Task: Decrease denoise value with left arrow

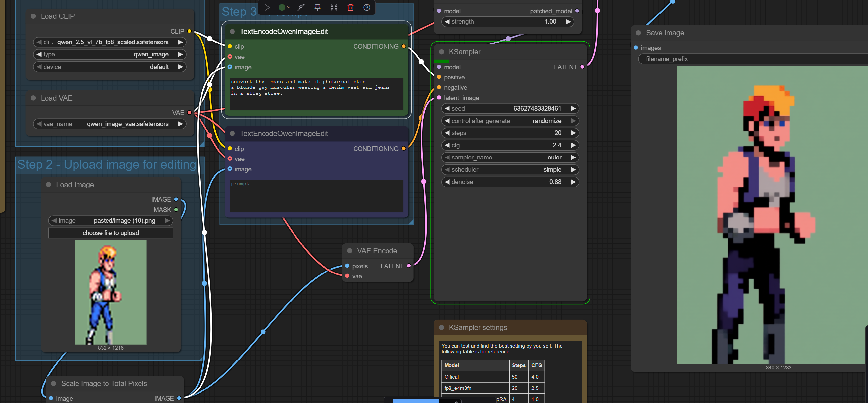Action: tap(447, 182)
